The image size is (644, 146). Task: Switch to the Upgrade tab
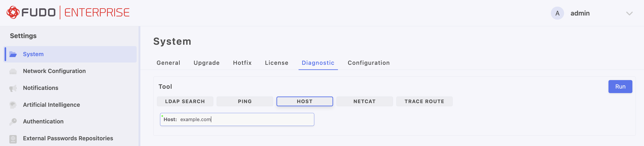[207, 63]
